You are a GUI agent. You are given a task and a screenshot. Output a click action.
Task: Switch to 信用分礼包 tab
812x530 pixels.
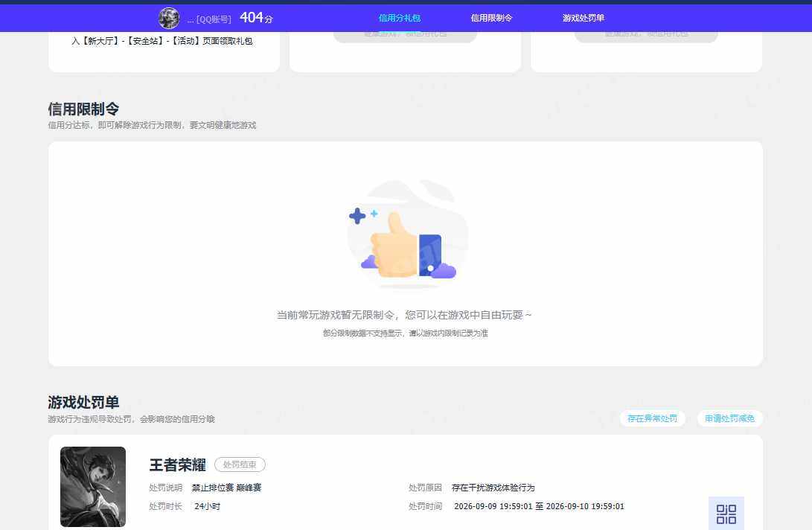coord(399,18)
